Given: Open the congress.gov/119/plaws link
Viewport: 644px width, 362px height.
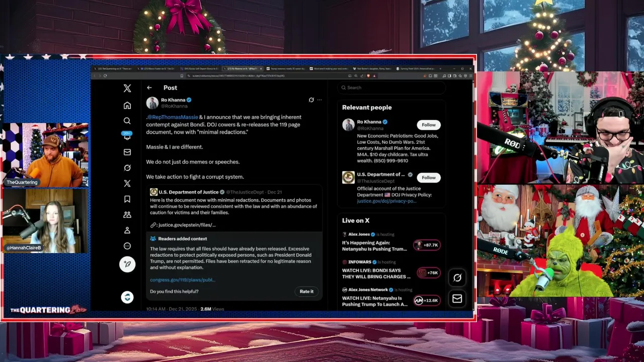Looking at the screenshot, I should [x=183, y=280].
